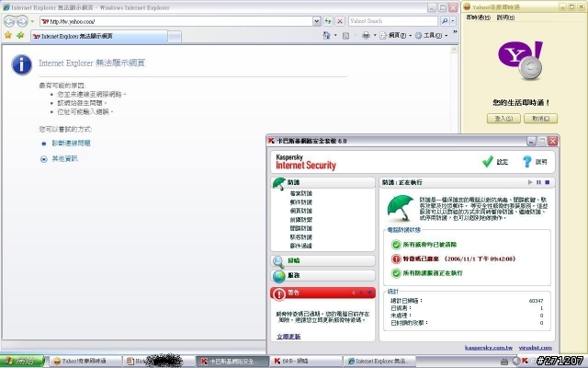
Task: Select Anti-Hacker (sixth item) in Kaspersky list
Action: (300, 237)
